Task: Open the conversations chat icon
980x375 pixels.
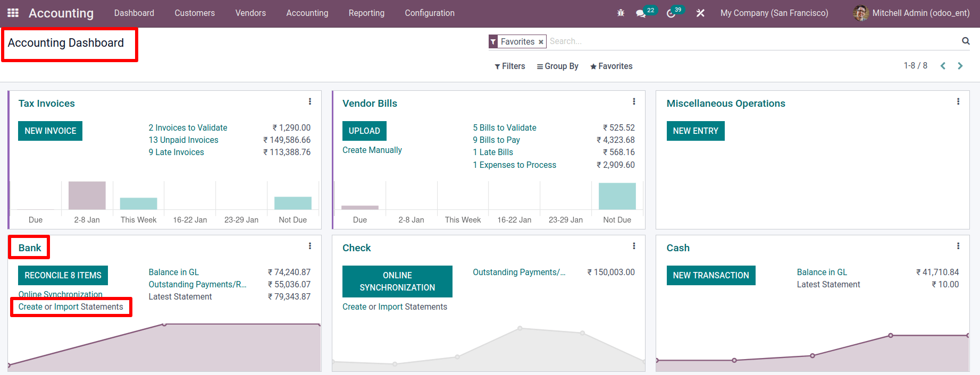Action: coord(641,13)
